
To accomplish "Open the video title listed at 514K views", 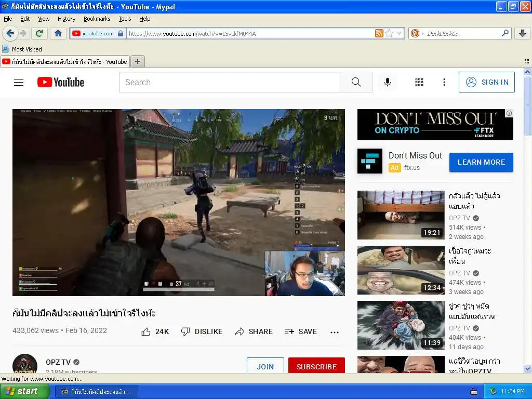I will (474, 201).
